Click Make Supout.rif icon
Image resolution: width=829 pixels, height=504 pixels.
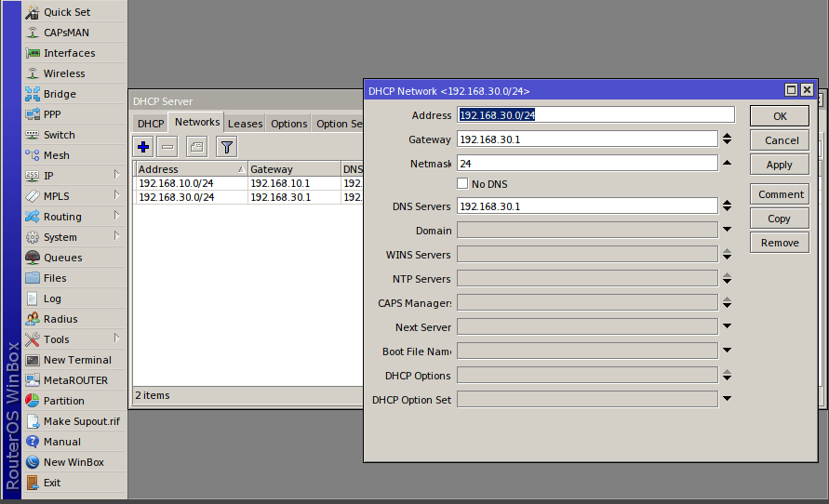pos(33,421)
